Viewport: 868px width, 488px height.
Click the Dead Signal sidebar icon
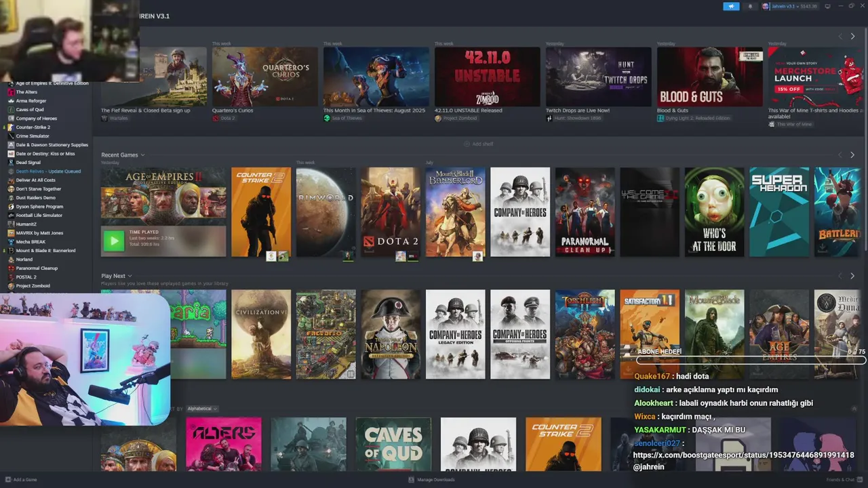(11, 163)
